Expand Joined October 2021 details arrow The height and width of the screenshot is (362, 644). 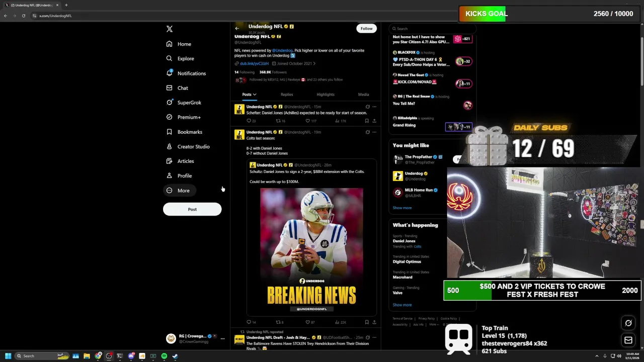[314, 64]
